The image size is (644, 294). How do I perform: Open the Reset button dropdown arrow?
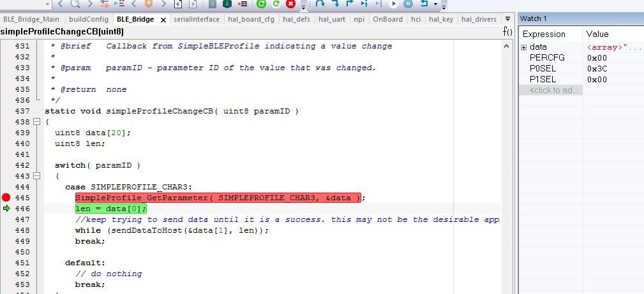[436, 4]
